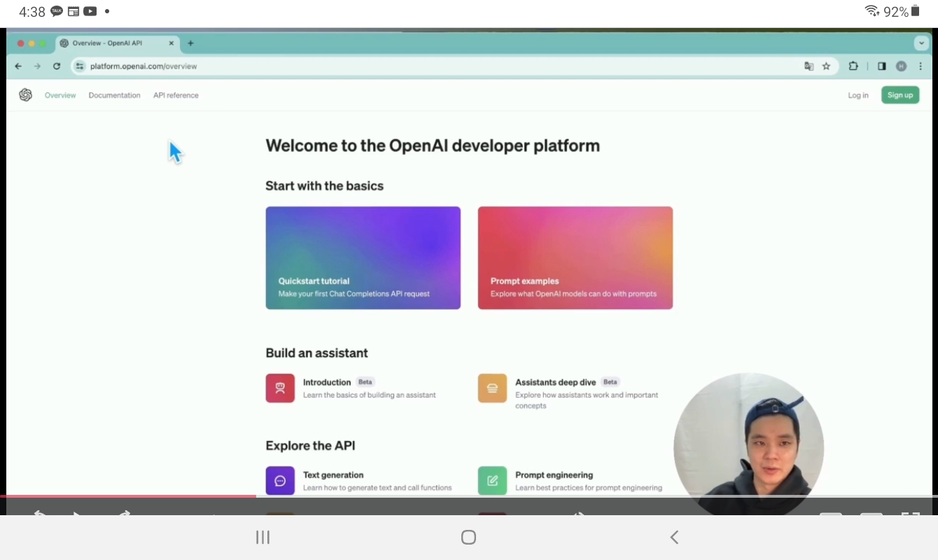Add a new browser tab
Screen dimensions: 938x560
tap(190, 43)
